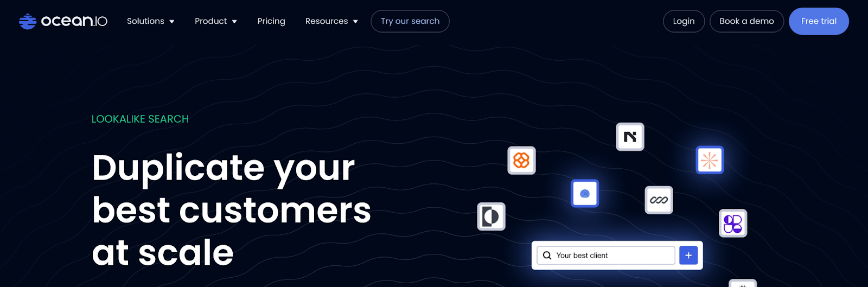The image size is (868, 287).
Task: Click the blue spiral company logo tile
Action: 585,194
